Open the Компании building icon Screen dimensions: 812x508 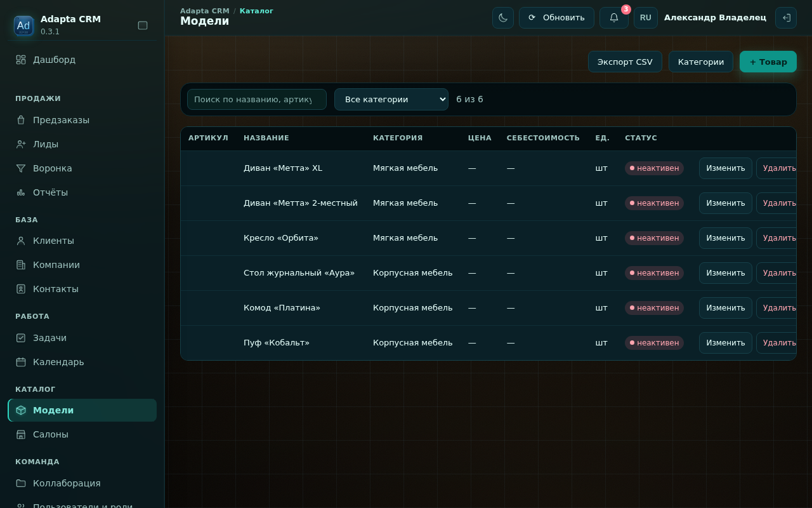[21, 265]
